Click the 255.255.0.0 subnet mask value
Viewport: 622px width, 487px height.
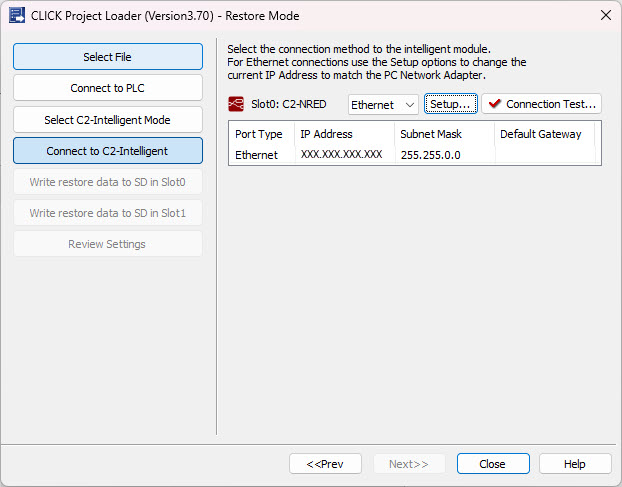(x=430, y=155)
